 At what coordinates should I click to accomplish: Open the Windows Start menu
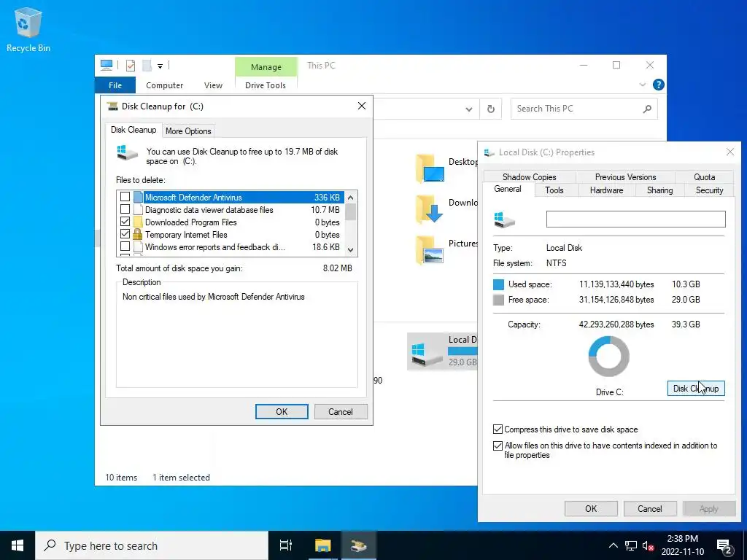click(18, 545)
